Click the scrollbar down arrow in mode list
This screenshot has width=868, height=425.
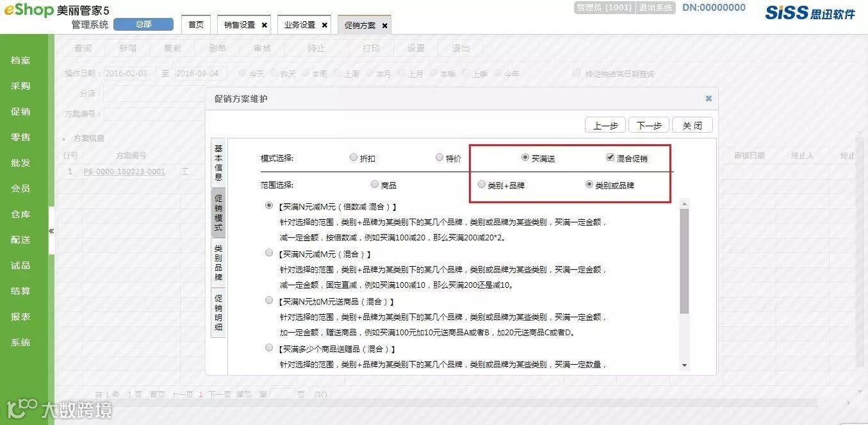pos(684,365)
